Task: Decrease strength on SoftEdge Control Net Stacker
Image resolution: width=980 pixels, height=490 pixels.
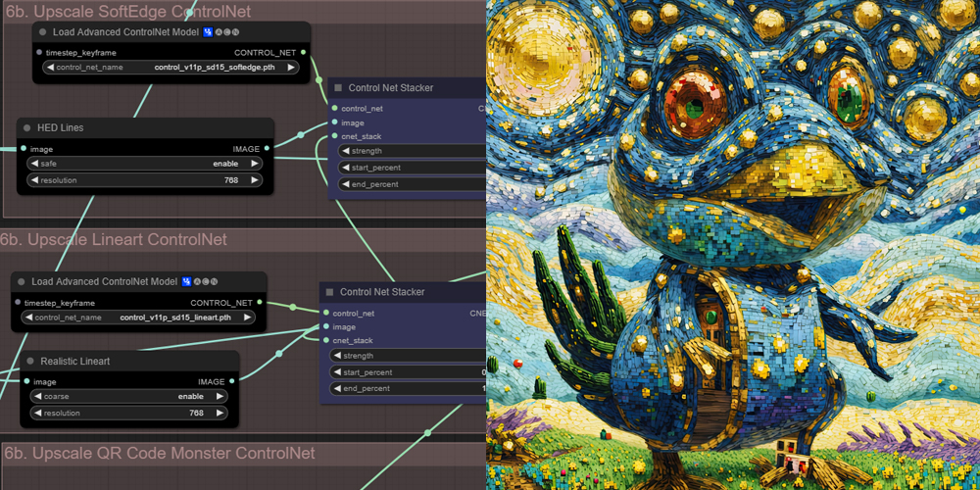Action: point(346,151)
